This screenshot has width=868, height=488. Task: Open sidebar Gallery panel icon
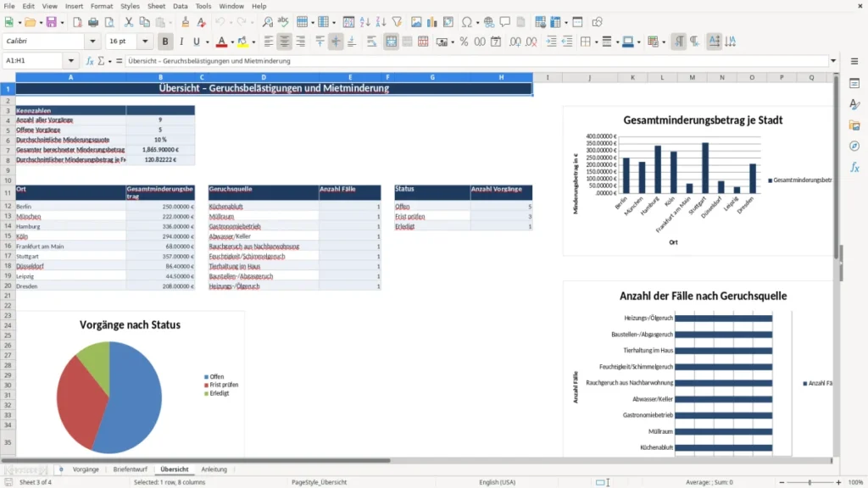(854, 125)
